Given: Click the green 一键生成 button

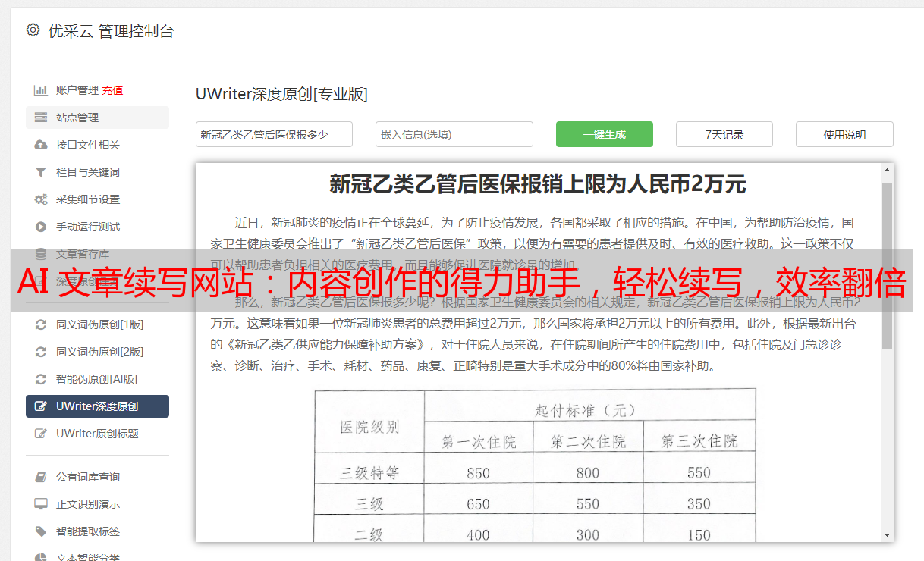Looking at the screenshot, I should coord(604,134).
